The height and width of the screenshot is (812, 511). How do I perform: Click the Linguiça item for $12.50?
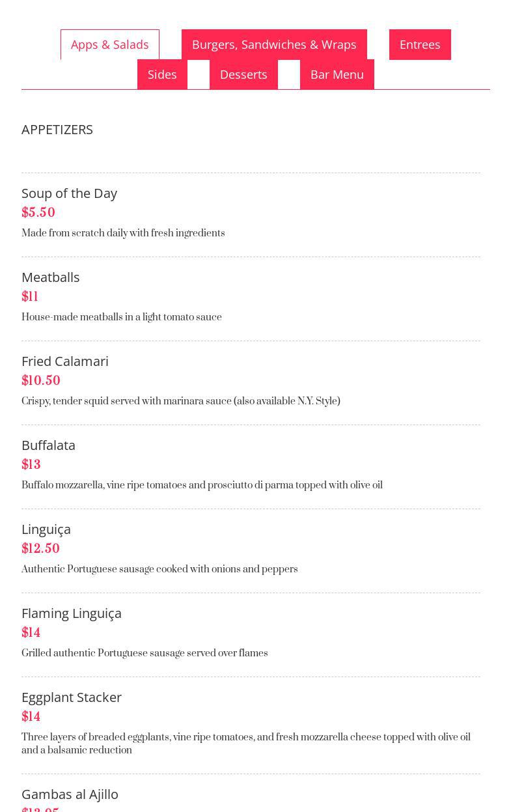[46, 529]
